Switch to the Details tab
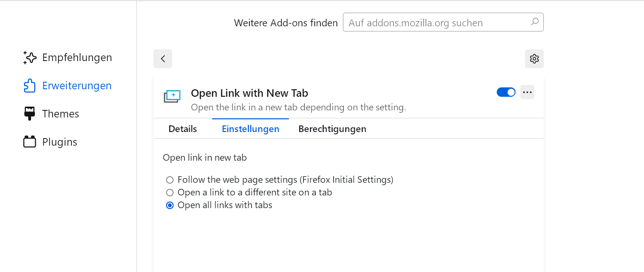 [x=183, y=129]
